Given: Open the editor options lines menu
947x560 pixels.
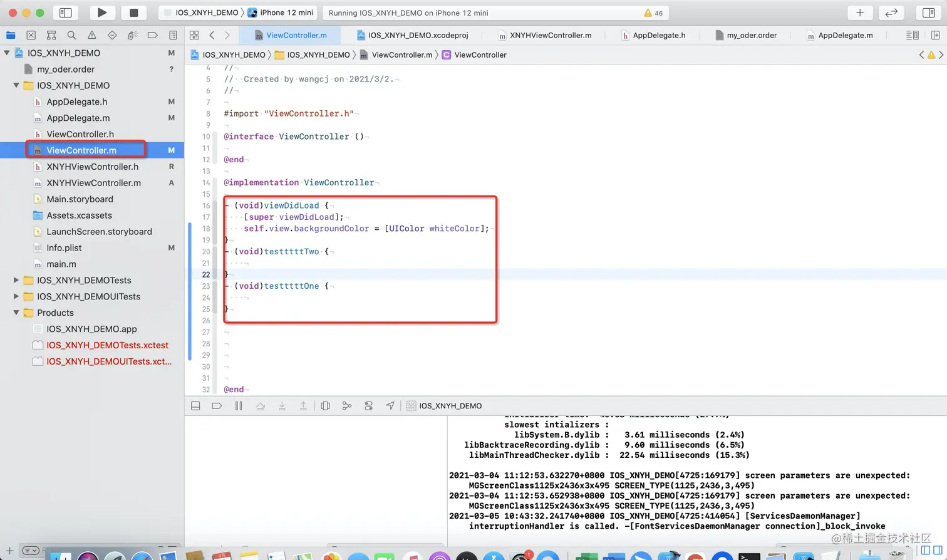Looking at the screenshot, I should tap(913, 35).
